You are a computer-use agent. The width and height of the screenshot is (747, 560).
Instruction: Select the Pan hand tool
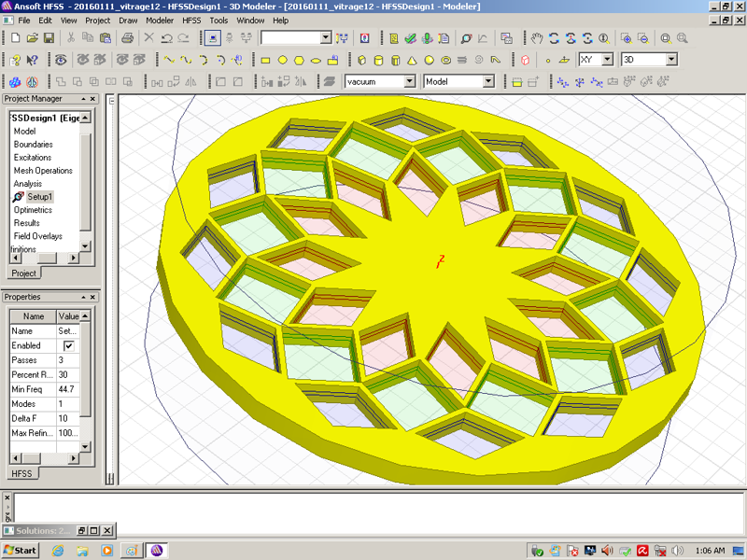coord(537,38)
